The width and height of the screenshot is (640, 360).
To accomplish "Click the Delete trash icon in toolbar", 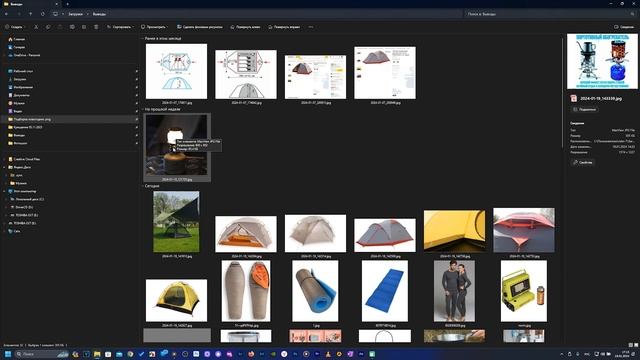I will coord(96,27).
